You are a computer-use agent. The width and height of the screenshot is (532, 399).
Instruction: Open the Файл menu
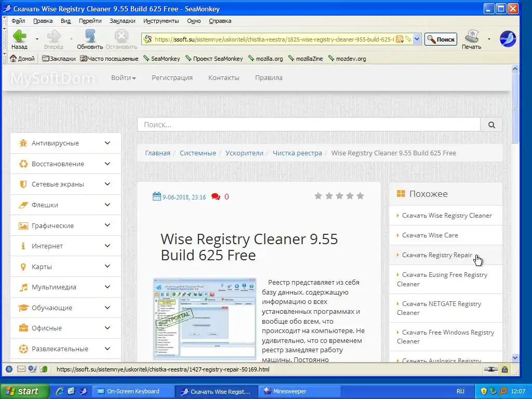click(x=18, y=21)
